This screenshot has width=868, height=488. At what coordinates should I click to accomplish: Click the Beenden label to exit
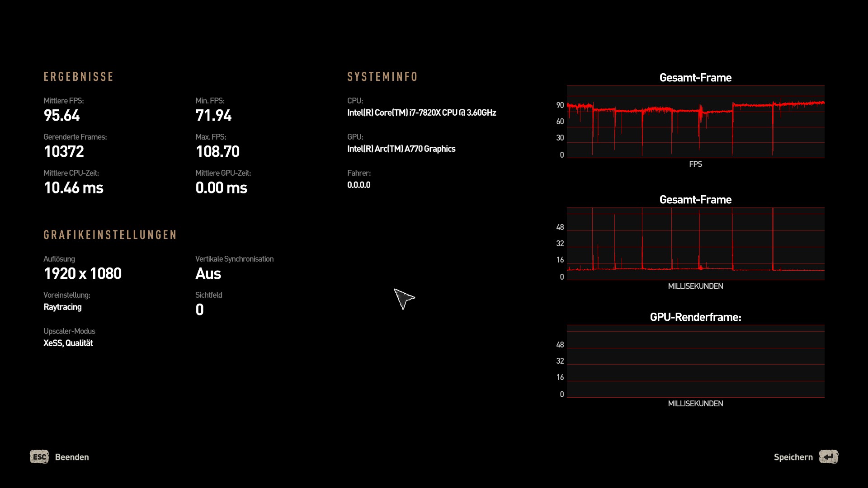pyautogui.click(x=72, y=457)
